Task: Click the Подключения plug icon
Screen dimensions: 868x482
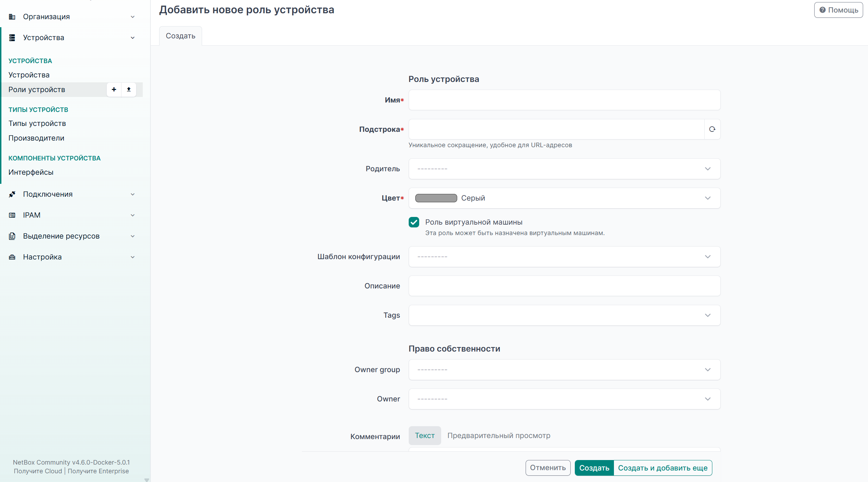Action: [x=12, y=194]
